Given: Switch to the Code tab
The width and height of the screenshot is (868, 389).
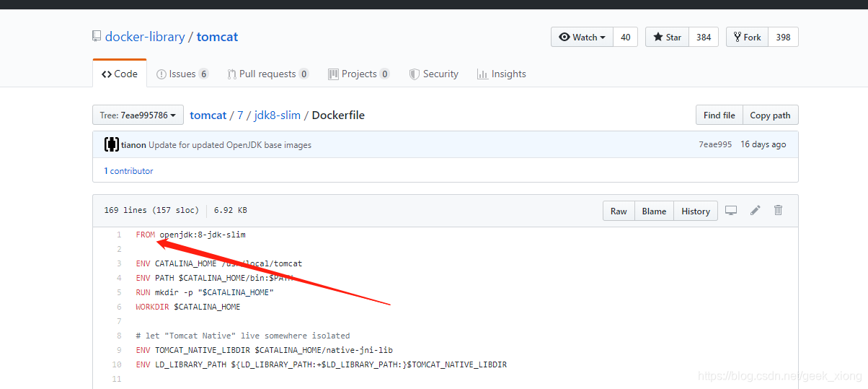Looking at the screenshot, I should pyautogui.click(x=120, y=74).
